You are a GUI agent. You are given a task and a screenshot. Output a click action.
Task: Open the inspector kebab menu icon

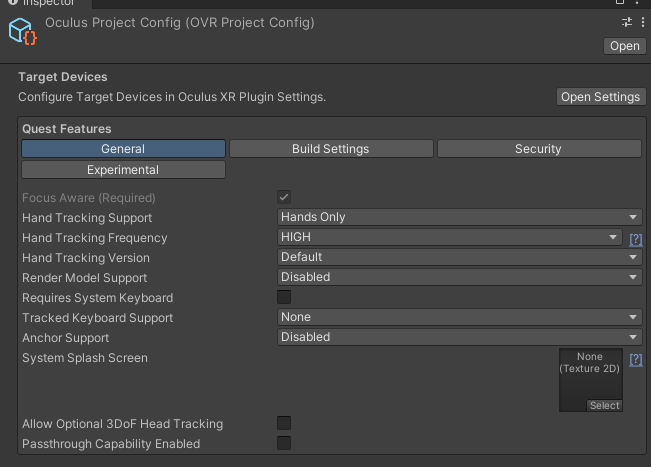click(x=641, y=22)
